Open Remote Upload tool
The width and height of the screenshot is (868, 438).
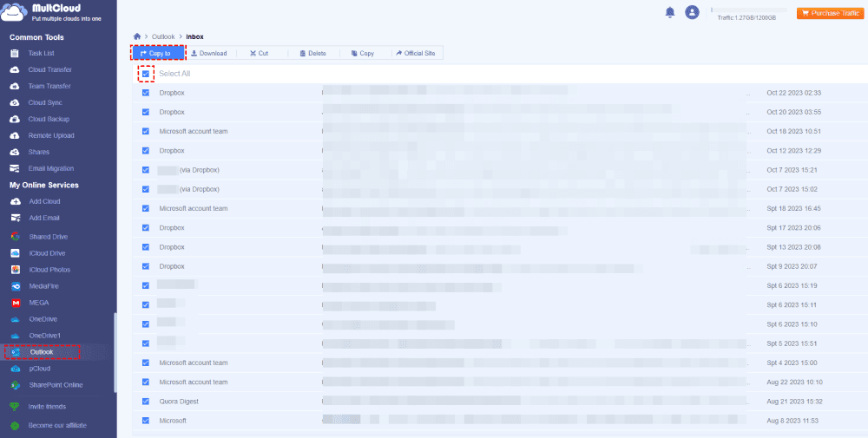[51, 135]
